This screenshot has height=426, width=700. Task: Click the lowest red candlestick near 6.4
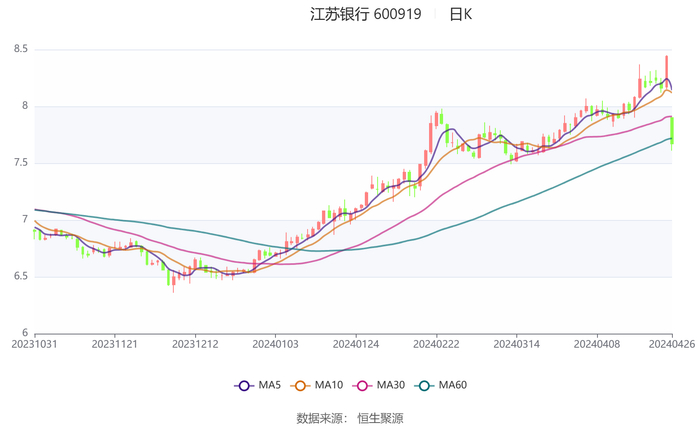[174, 281]
